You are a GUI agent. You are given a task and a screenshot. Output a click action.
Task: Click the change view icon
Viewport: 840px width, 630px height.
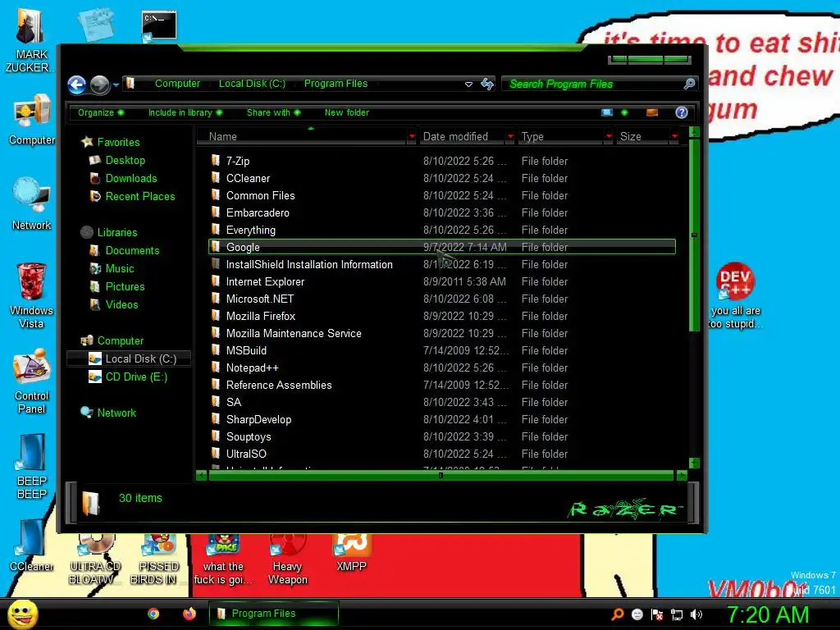(607, 112)
